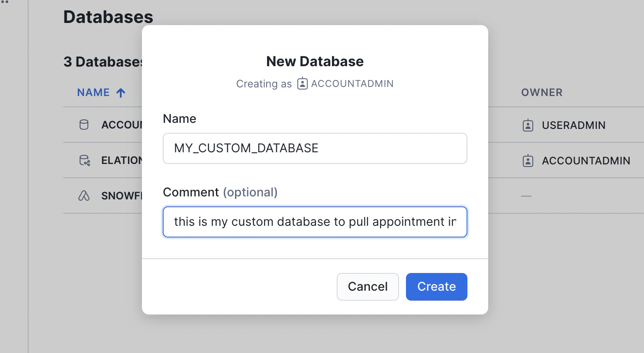
Task: Click the sort arrow next to NAME
Action: pyautogui.click(x=121, y=93)
